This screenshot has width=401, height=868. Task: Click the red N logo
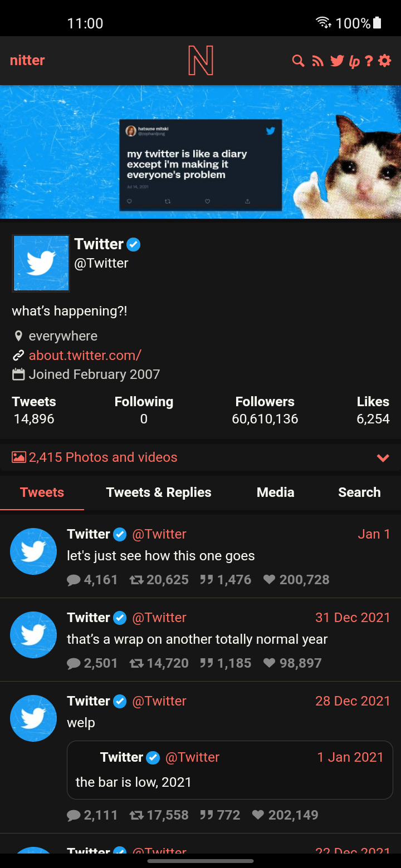[200, 61]
